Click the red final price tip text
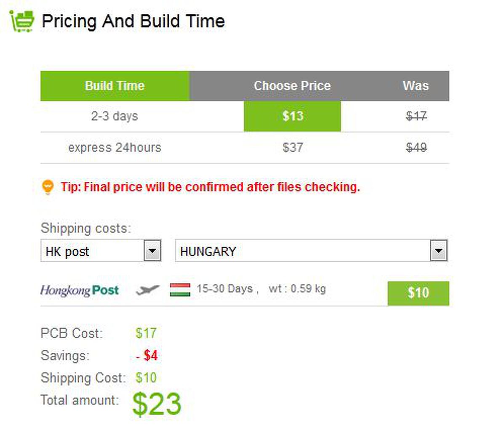504x431 pixels. pyautogui.click(x=211, y=187)
